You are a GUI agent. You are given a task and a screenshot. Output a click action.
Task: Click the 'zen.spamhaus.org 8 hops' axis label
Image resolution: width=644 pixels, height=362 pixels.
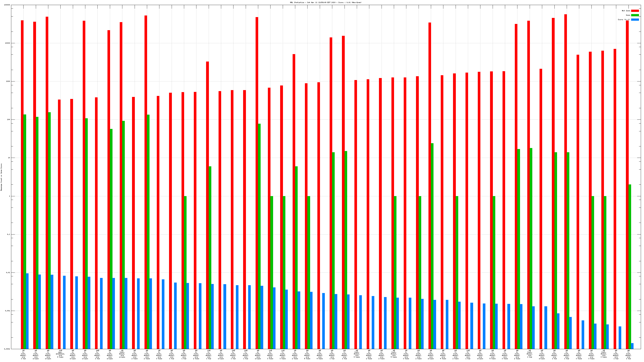(x=60, y=354)
